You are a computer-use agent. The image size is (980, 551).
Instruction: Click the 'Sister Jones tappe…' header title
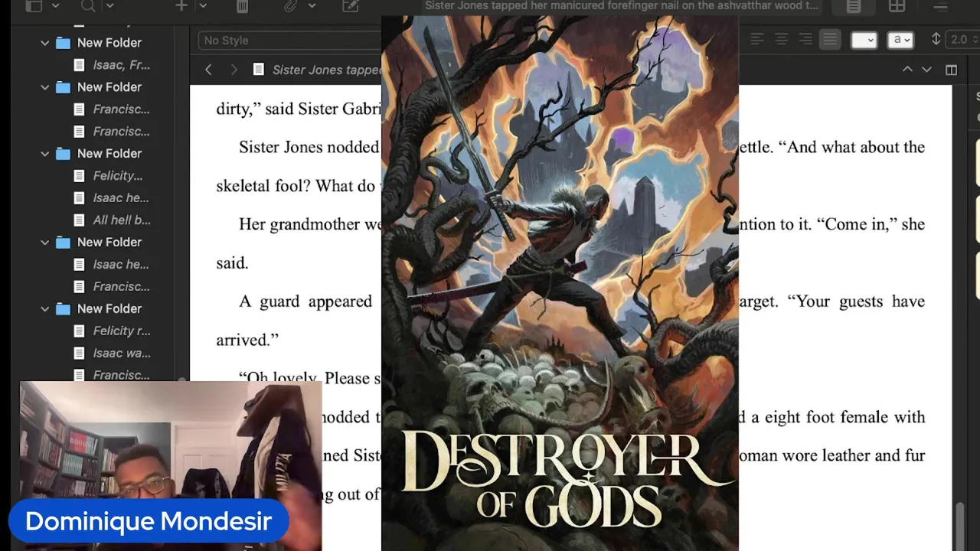pos(327,70)
